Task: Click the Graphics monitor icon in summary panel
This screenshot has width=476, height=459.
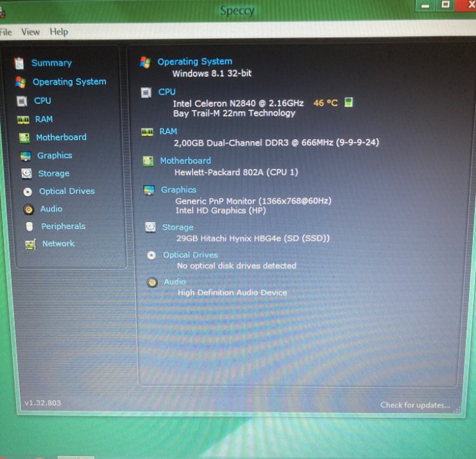Action: (149, 190)
